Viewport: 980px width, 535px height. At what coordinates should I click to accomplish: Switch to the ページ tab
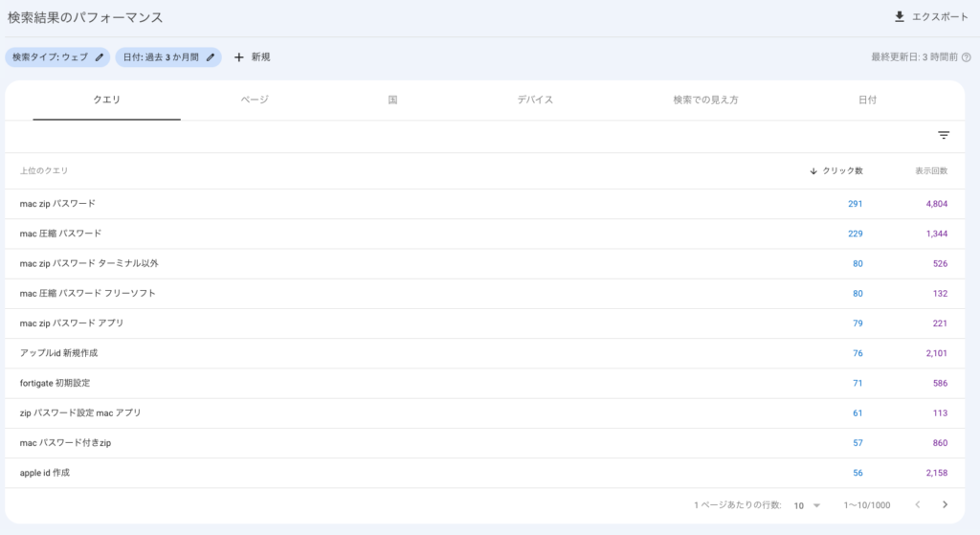coord(255,100)
